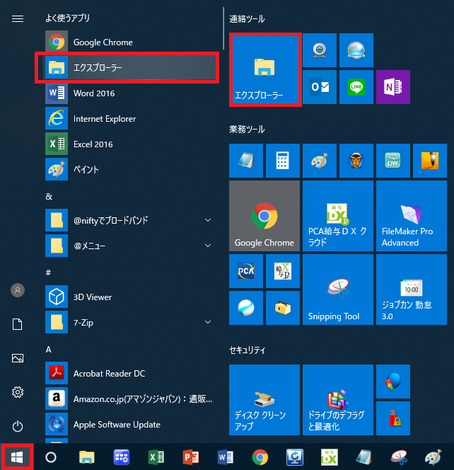The height and width of the screenshot is (470, 454).
Task: Open Paint from the taskbar
Action: [x=433, y=457]
